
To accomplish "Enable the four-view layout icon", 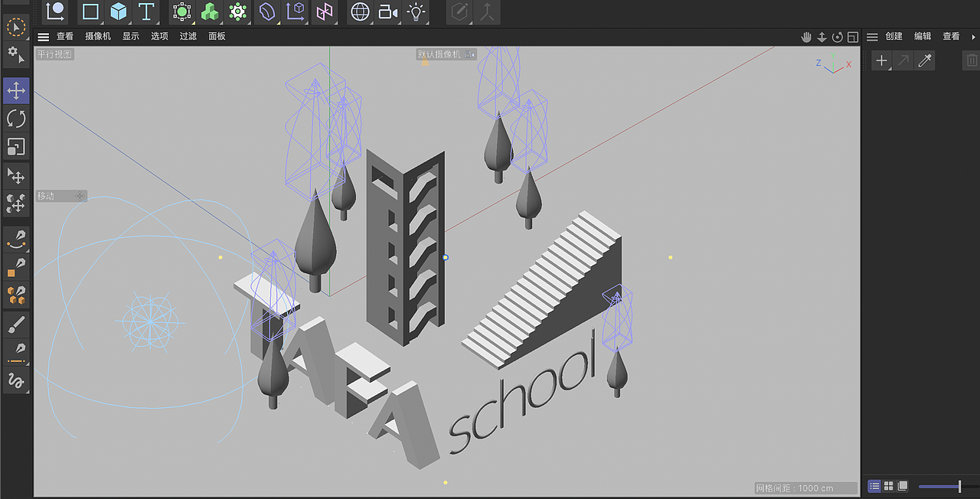I will [887, 486].
